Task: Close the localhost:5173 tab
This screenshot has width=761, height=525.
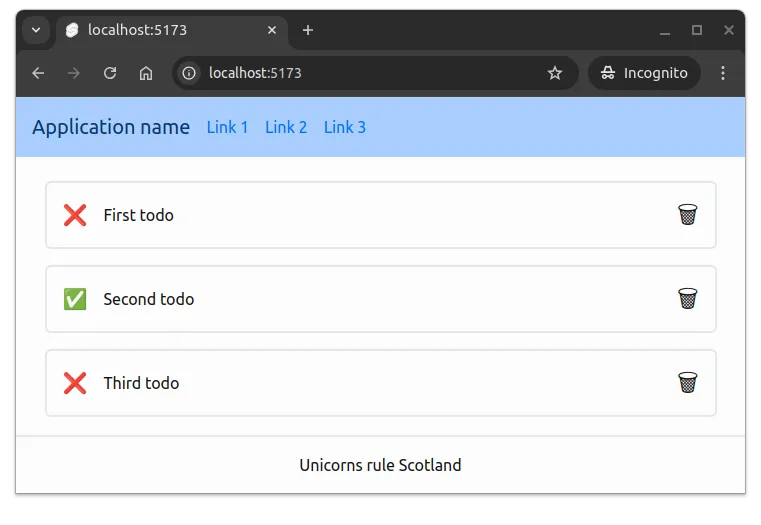Action: point(272,30)
